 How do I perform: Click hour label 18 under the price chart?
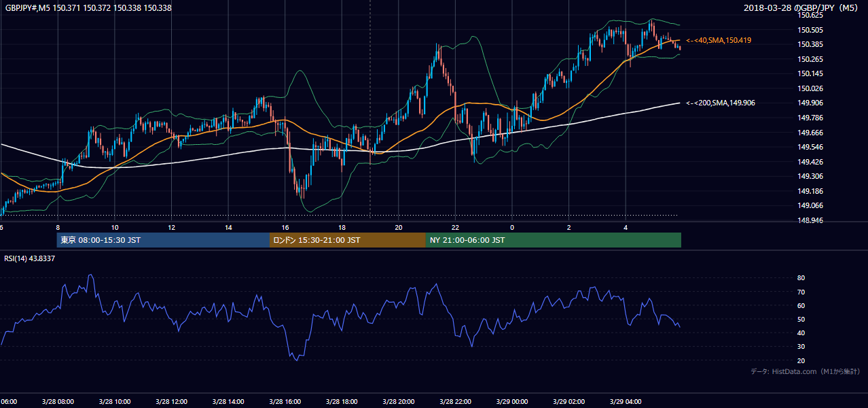click(x=342, y=228)
